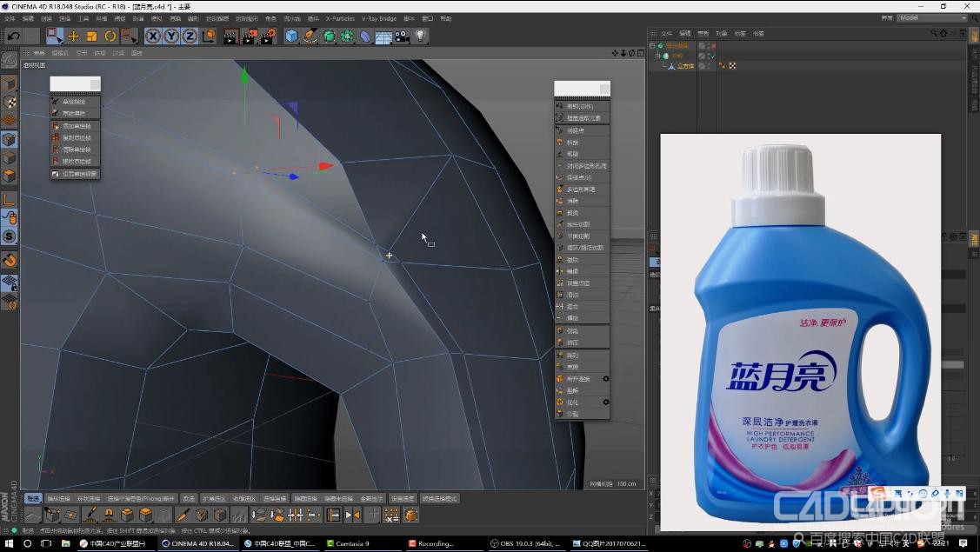Toggle the Z axis lock
Viewport: 980px width, 552px height.
pos(190,37)
